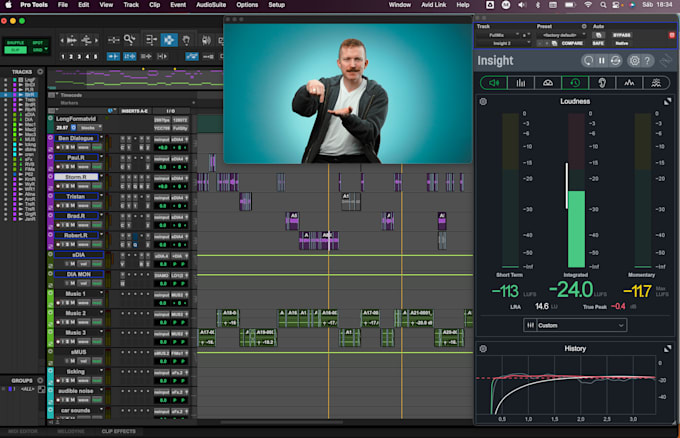Click Insight's reset meters circular icon

tap(588, 61)
